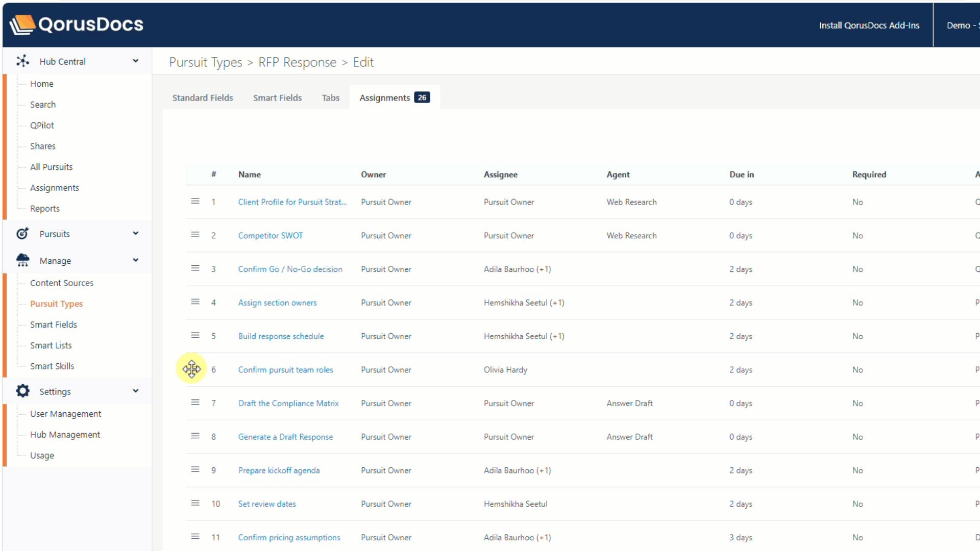The width and height of the screenshot is (980, 551).
Task: Click the Due in column header
Action: point(742,174)
